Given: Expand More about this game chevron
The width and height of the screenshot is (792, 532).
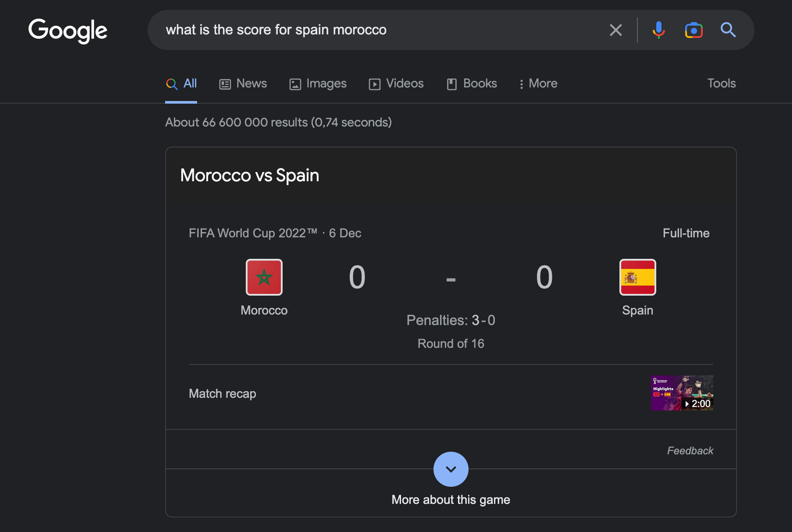Looking at the screenshot, I should point(451,469).
